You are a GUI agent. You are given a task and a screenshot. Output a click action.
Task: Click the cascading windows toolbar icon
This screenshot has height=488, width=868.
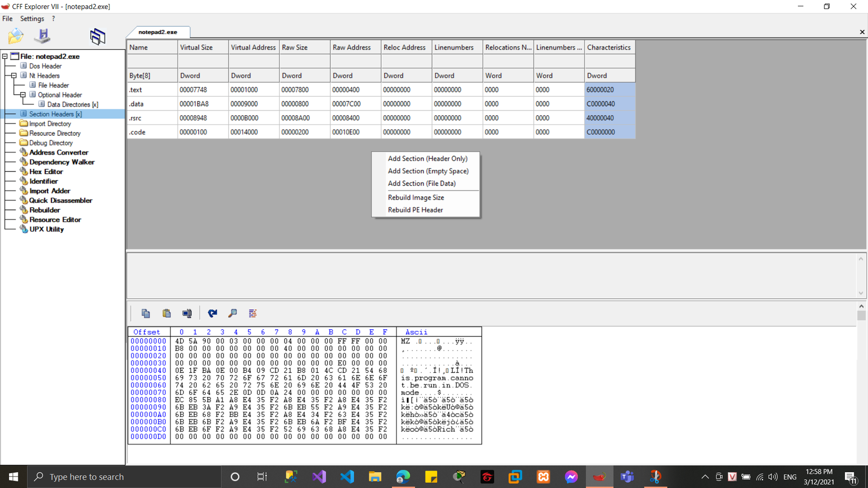coord(97,36)
